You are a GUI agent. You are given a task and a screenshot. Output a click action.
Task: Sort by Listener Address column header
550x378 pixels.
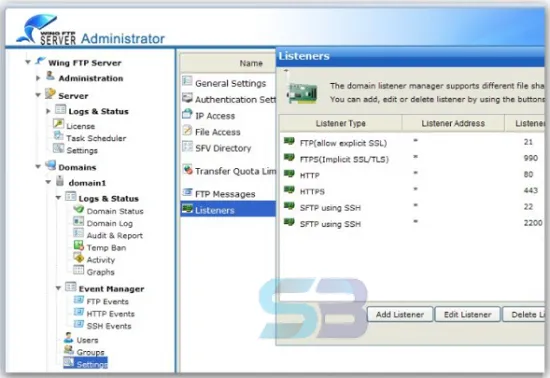pos(453,123)
